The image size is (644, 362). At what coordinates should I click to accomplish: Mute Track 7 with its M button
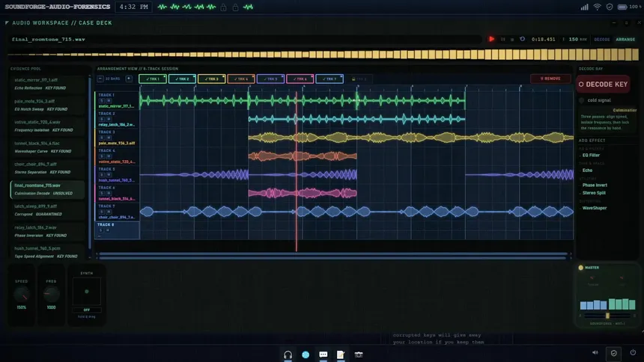(x=109, y=212)
